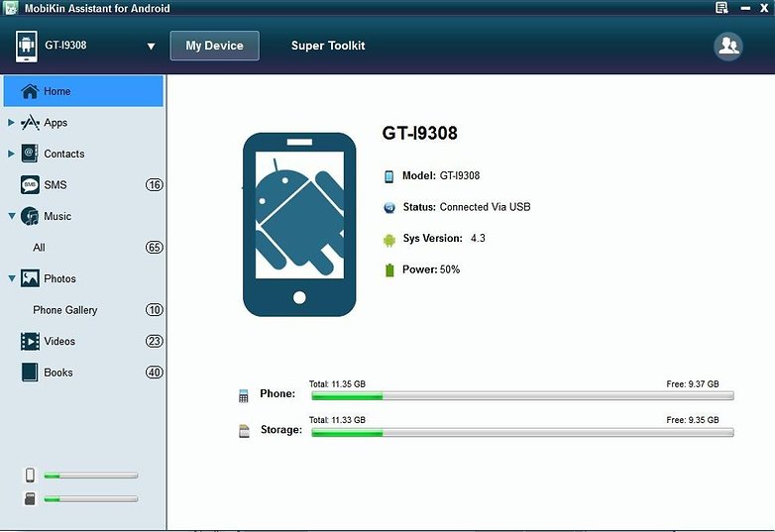Click the SMS count badge 16
The image size is (775, 532).
154,184
